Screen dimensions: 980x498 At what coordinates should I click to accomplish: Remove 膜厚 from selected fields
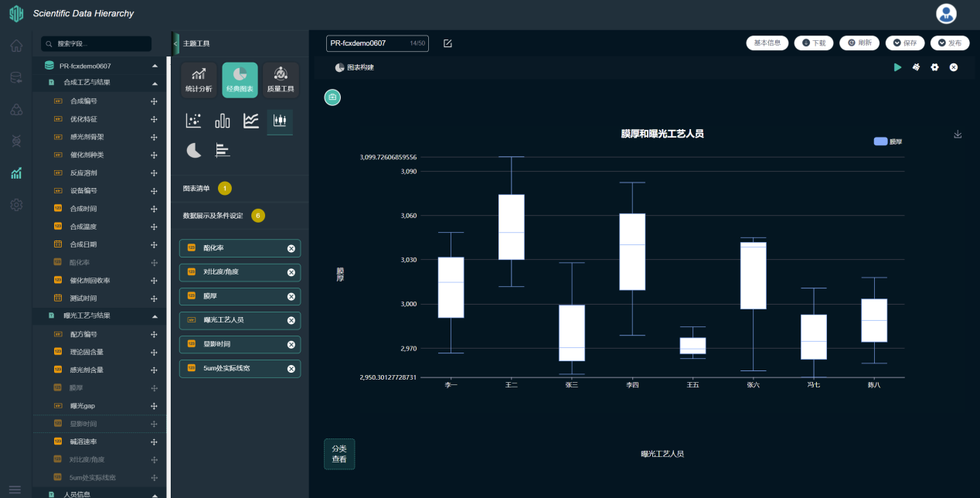pyautogui.click(x=291, y=296)
